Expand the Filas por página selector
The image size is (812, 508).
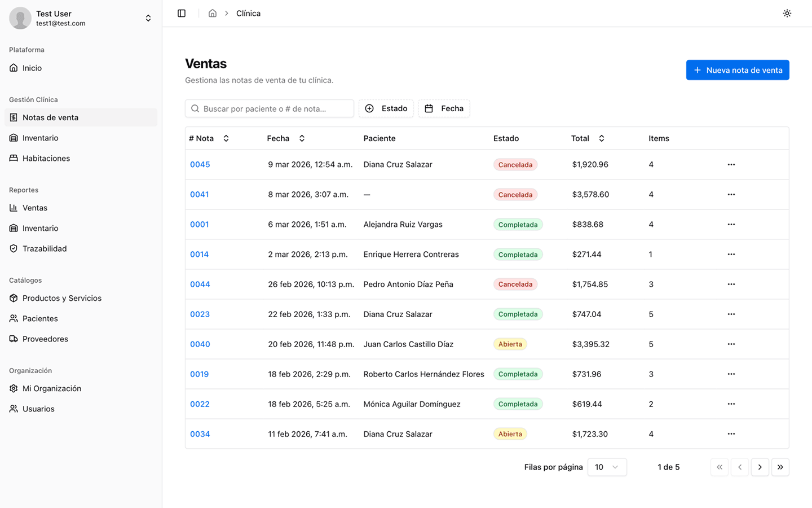click(607, 467)
